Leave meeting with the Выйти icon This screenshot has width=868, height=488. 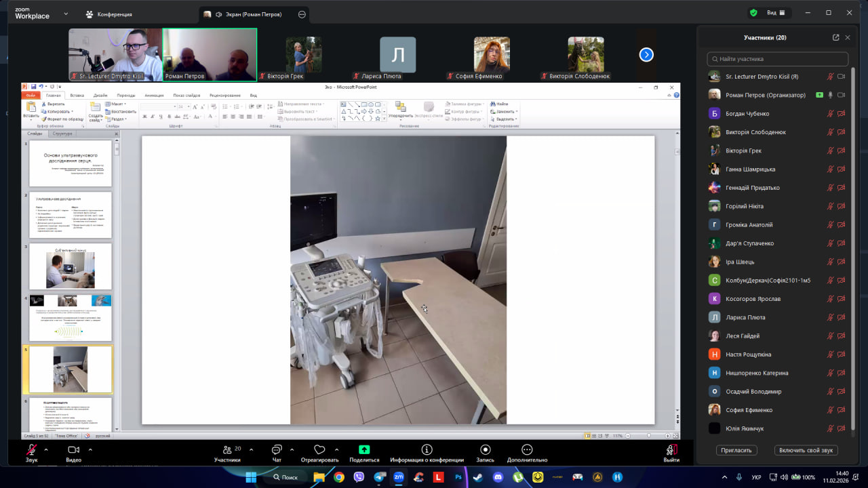[671, 450]
